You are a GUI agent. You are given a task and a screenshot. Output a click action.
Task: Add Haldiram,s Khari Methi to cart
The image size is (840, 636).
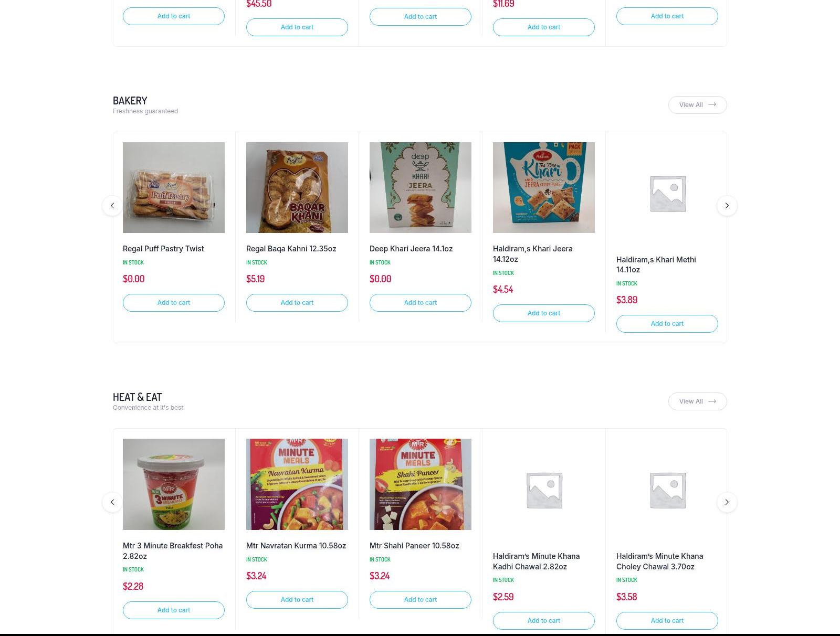coord(667,324)
